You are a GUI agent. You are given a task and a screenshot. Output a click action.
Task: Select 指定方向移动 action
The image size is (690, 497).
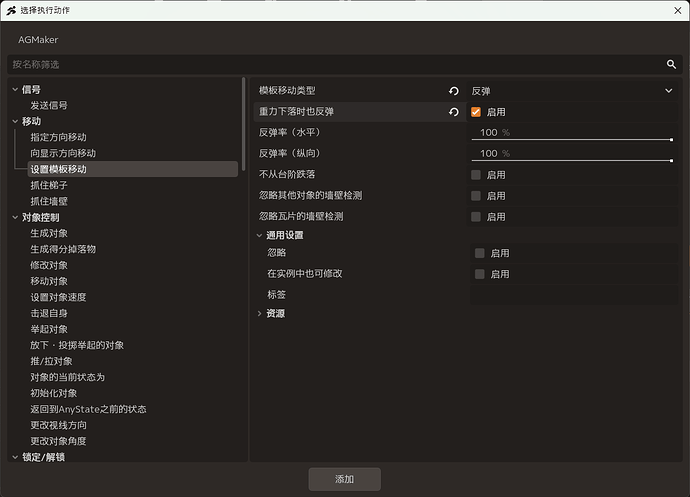click(59, 137)
